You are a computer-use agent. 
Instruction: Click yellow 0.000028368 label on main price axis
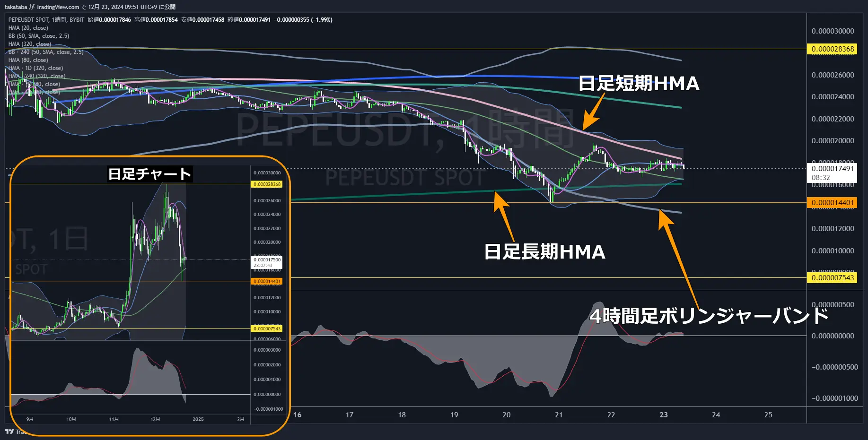[x=832, y=49]
